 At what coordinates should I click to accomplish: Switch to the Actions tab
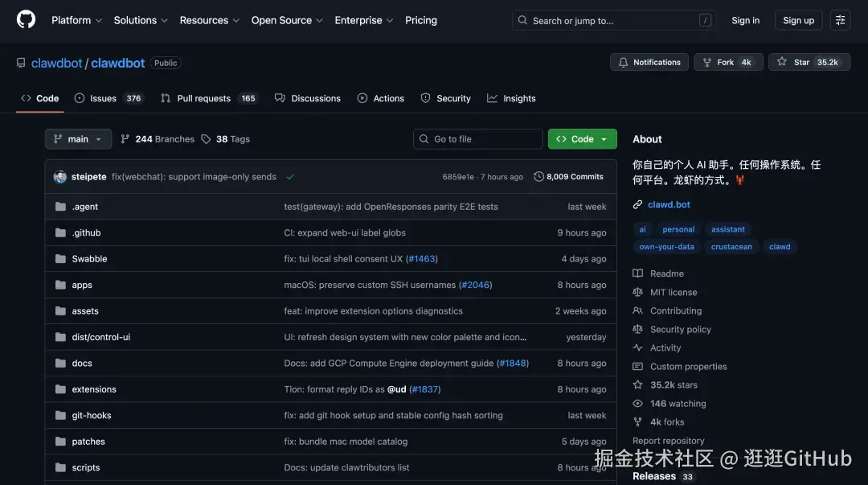tap(381, 98)
